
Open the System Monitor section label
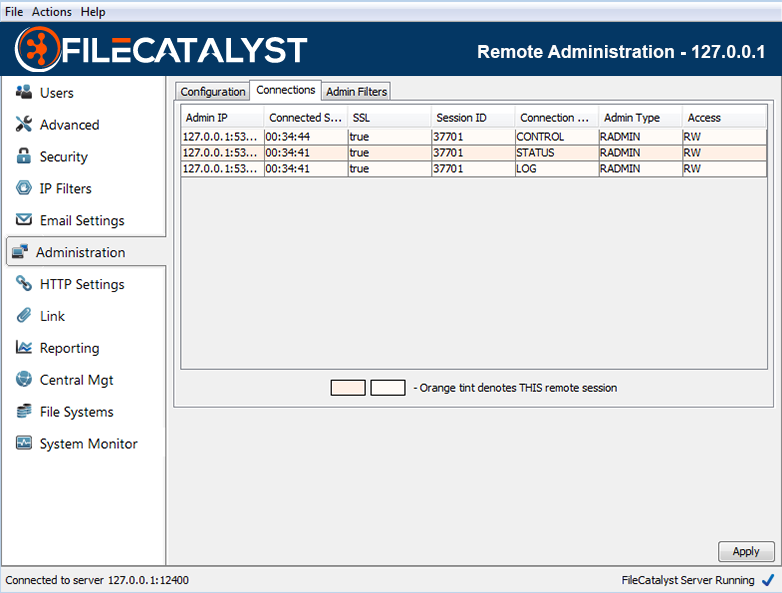tap(89, 444)
